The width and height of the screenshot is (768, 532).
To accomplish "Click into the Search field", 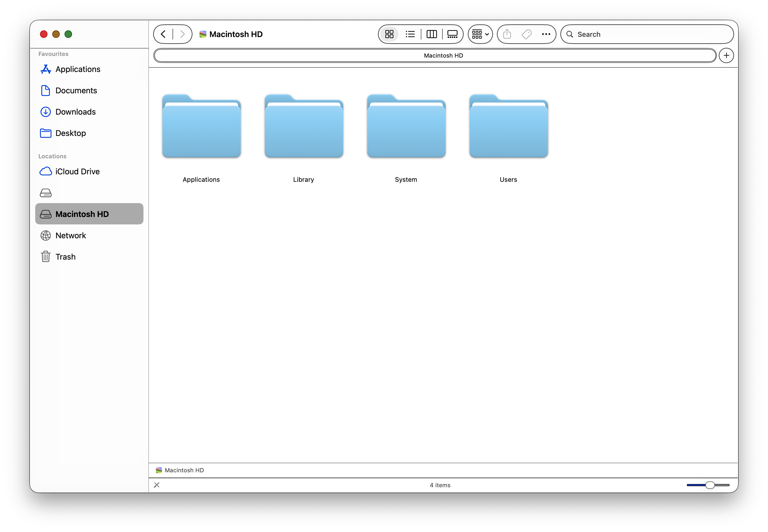I will click(x=647, y=34).
